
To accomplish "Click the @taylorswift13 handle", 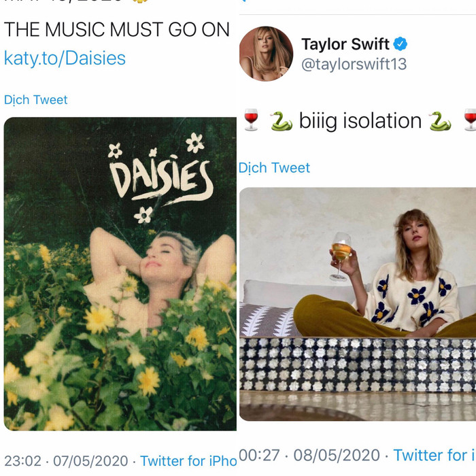I will [x=354, y=64].
